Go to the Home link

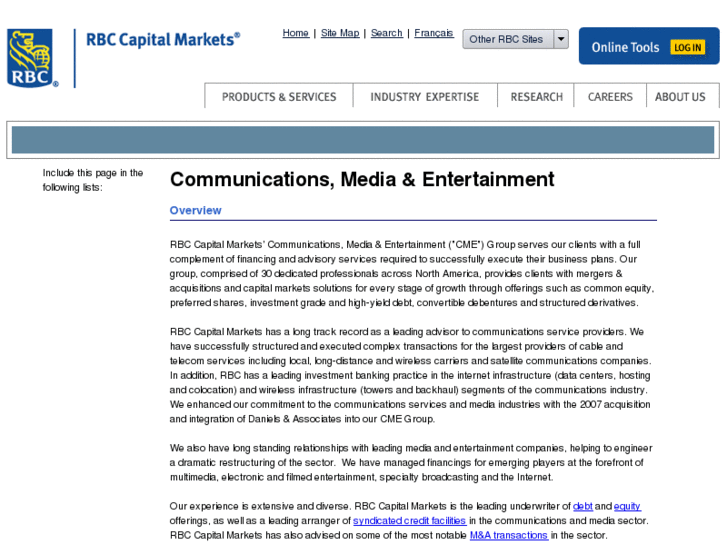tap(296, 33)
